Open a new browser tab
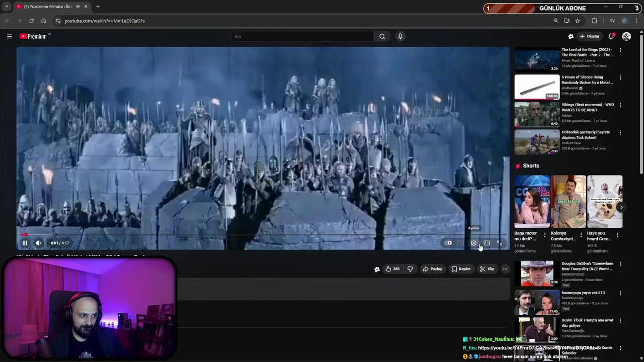This screenshot has height=362, width=644. pos(98,7)
